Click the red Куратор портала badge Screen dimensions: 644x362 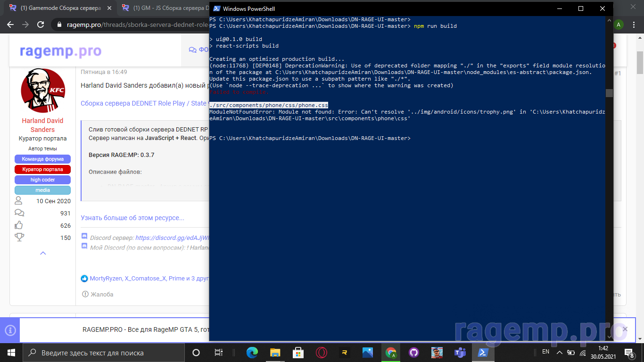pos(42,169)
